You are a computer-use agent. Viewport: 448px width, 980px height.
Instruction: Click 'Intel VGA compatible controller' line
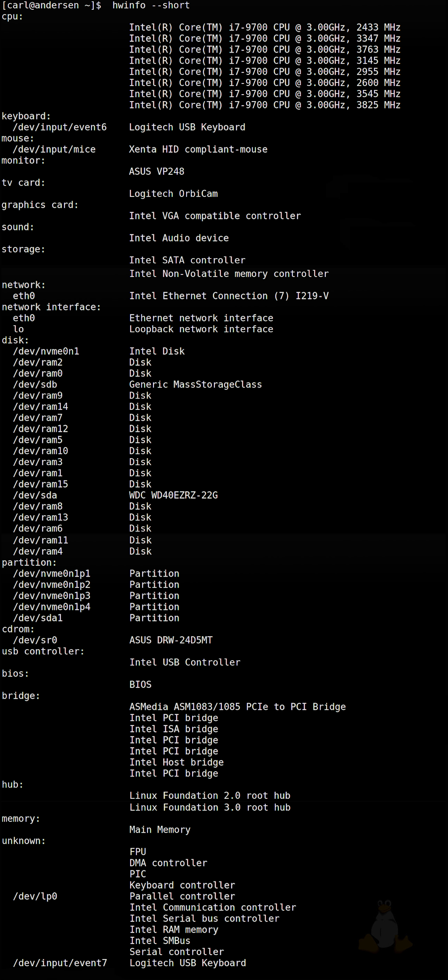pyautogui.click(x=215, y=216)
